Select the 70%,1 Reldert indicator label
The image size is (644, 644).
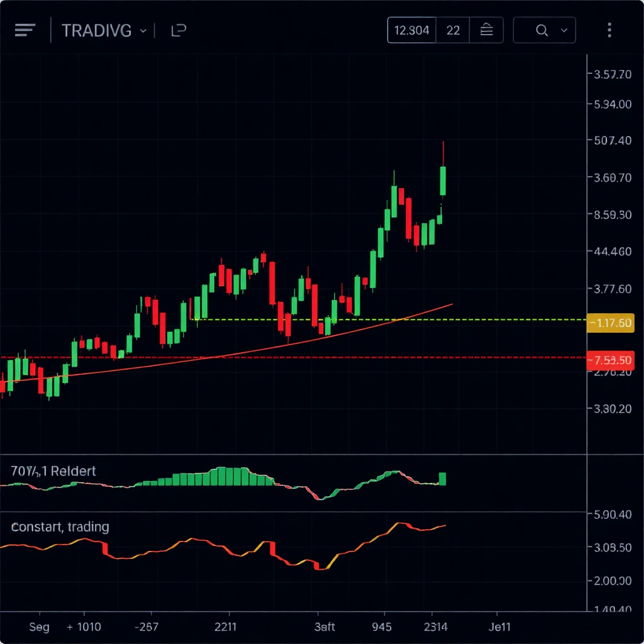[53, 470]
